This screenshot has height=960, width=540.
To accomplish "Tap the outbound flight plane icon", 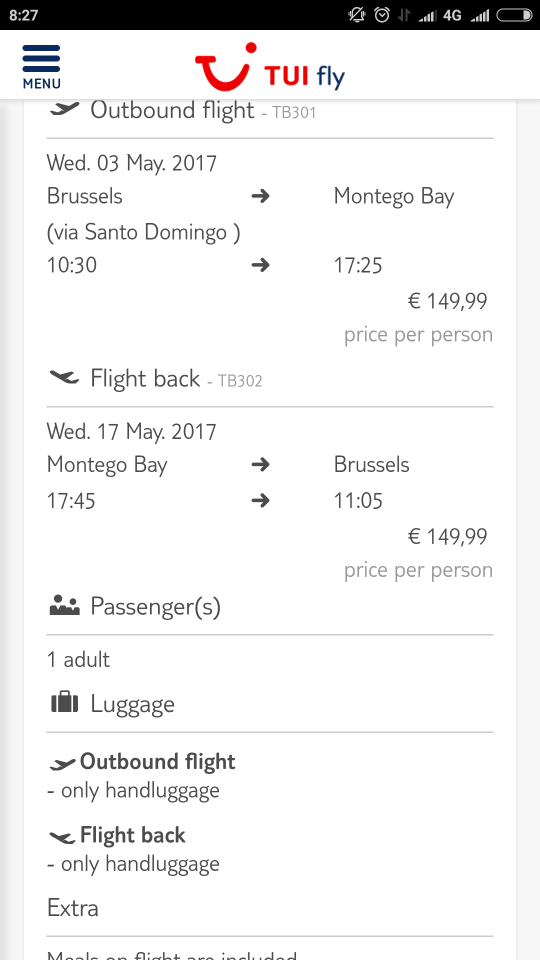I will pos(65,110).
